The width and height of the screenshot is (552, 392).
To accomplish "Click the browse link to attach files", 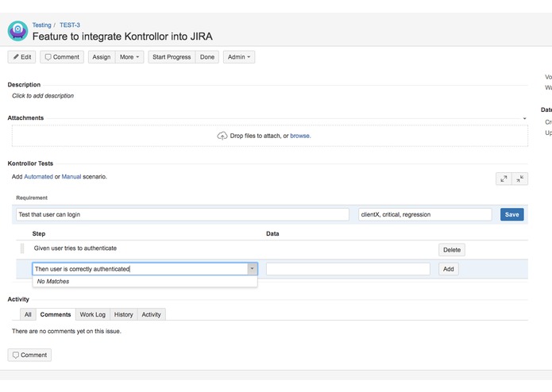I will point(300,136).
